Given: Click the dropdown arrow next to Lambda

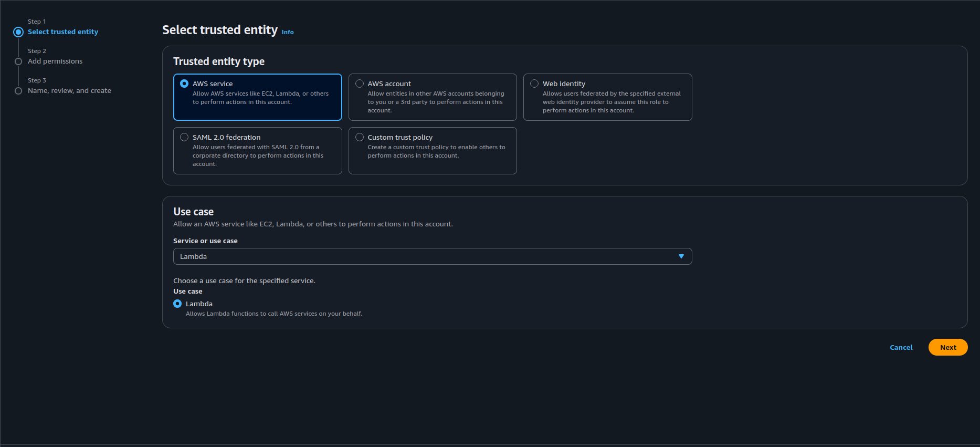Looking at the screenshot, I should click(x=681, y=256).
